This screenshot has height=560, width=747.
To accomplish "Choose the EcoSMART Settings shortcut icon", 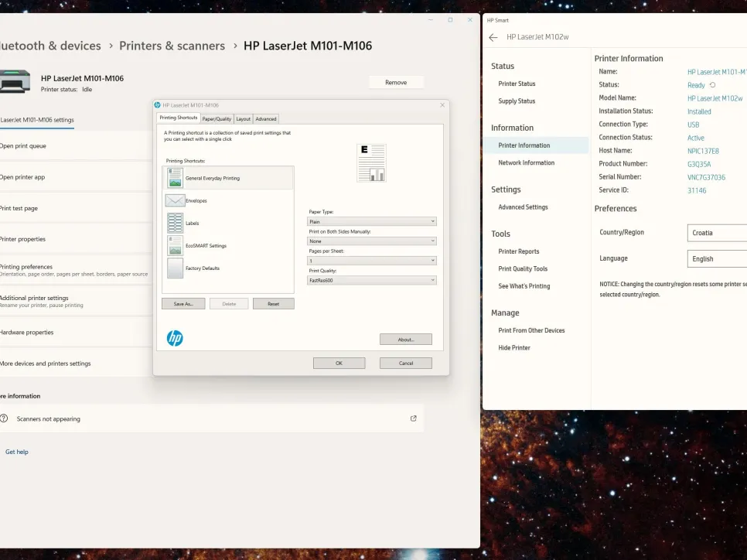I will pos(175,245).
